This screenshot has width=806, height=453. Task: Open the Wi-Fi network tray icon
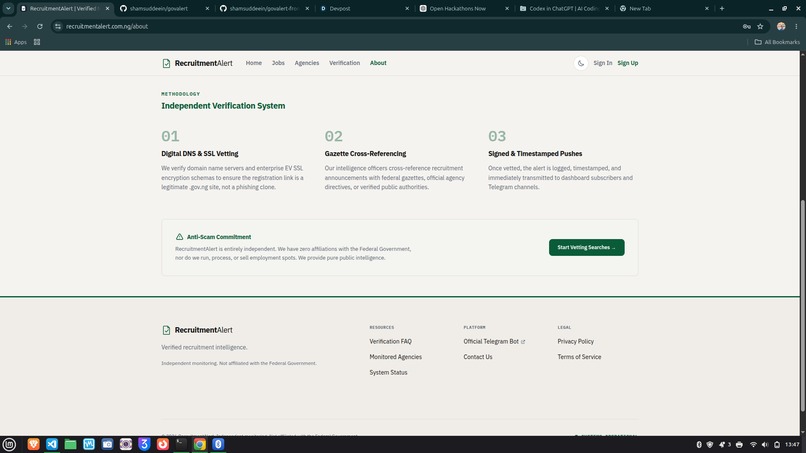point(753,445)
